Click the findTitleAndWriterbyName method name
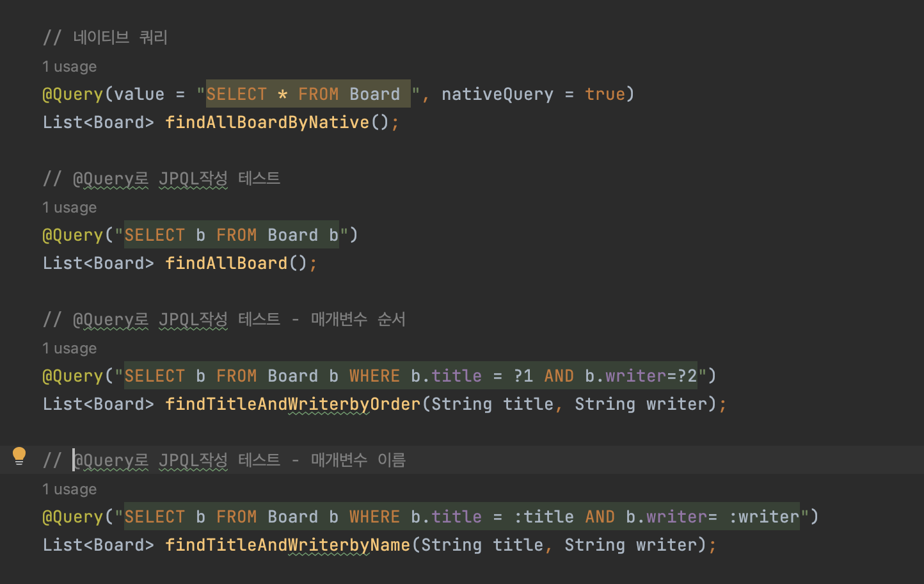924x584 pixels. coord(288,545)
